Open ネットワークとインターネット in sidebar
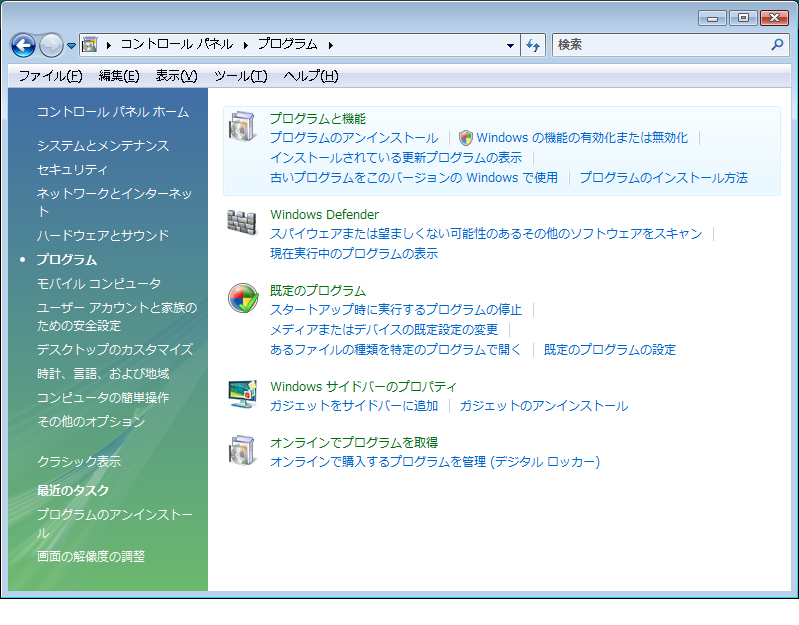799x625 pixels. [x=115, y=202]
